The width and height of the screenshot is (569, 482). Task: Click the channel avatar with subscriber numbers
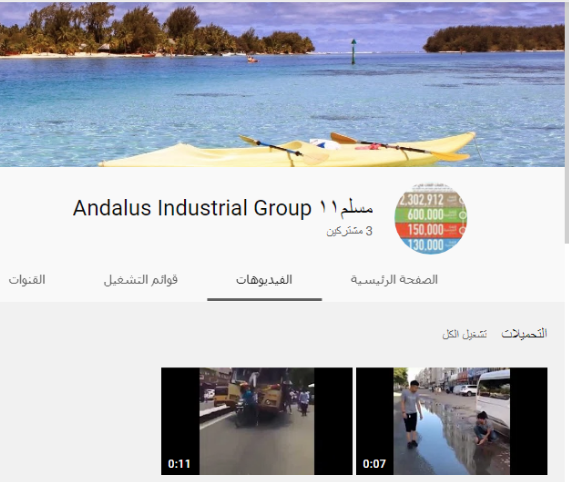pyautogui.click(x=430, y=218)
